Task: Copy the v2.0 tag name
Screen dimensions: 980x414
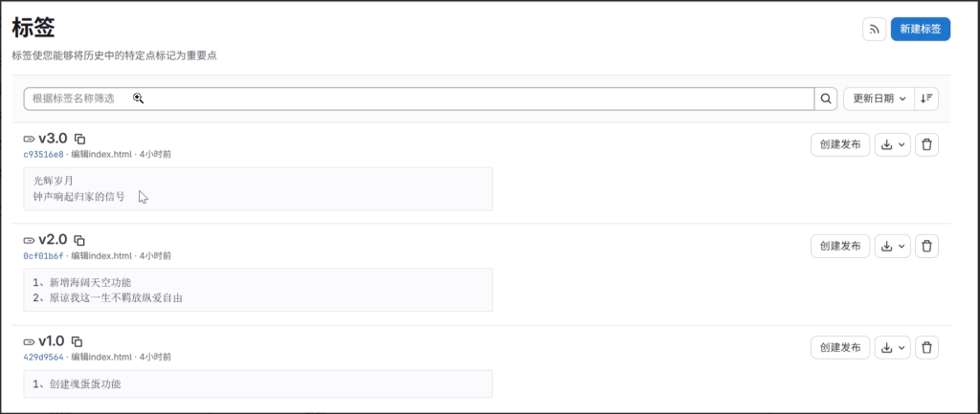Action: pos(80,240)
